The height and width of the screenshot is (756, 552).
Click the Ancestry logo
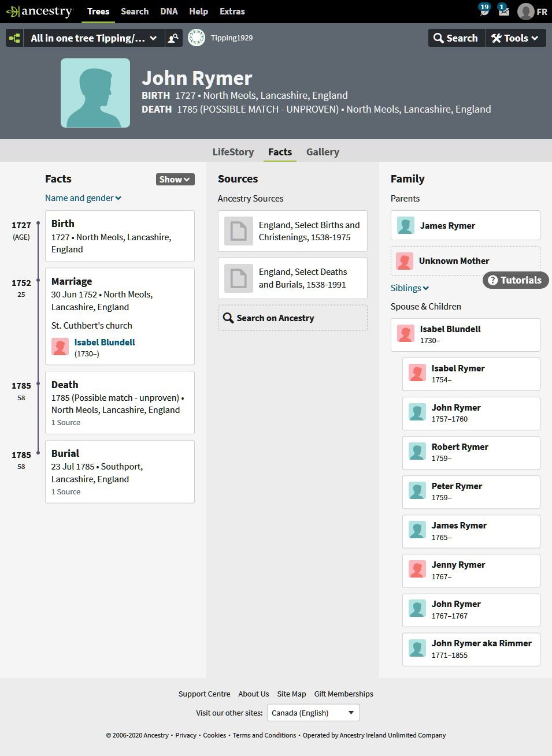tap(39, 11)
